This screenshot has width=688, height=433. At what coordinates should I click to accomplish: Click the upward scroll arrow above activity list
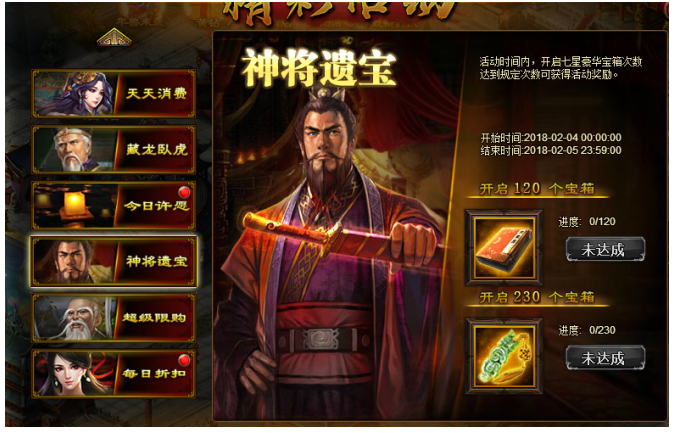pos(114,38)
